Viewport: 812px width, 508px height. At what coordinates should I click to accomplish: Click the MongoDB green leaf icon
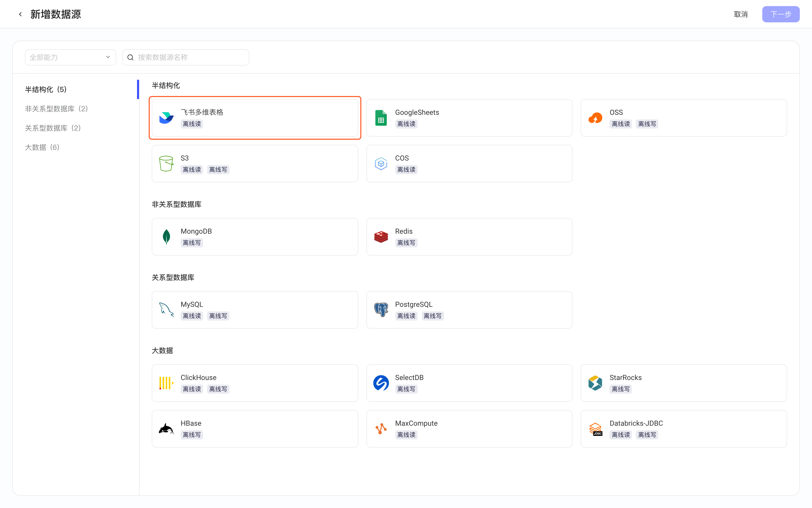pyautogui.click(x=166, y=237)
